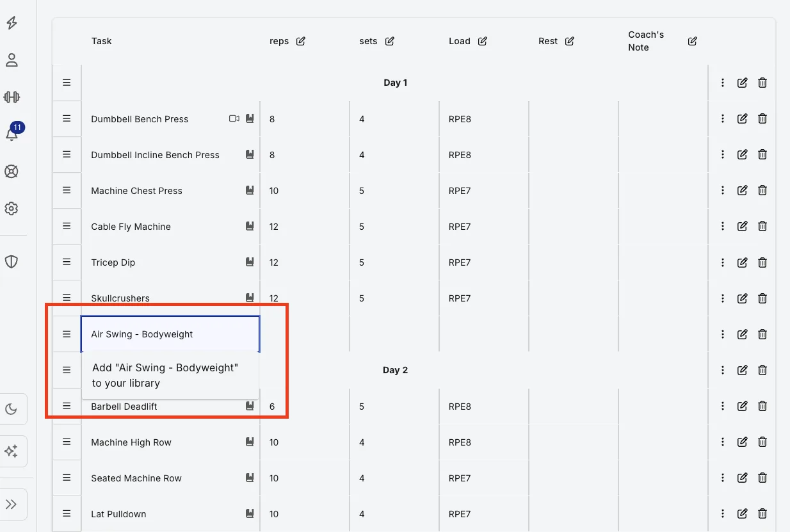
Task: Open the lifebuoy support sidebar icon
Action: [12, 172]
